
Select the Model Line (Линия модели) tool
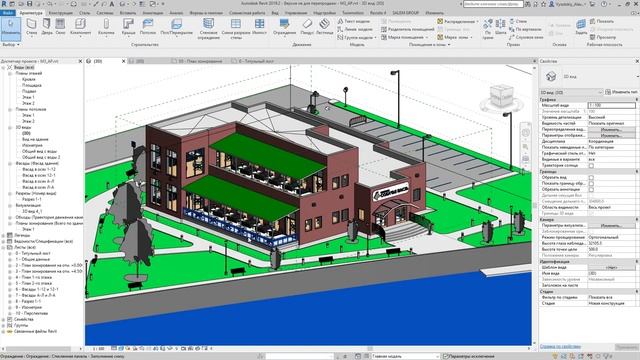point(355,29)
